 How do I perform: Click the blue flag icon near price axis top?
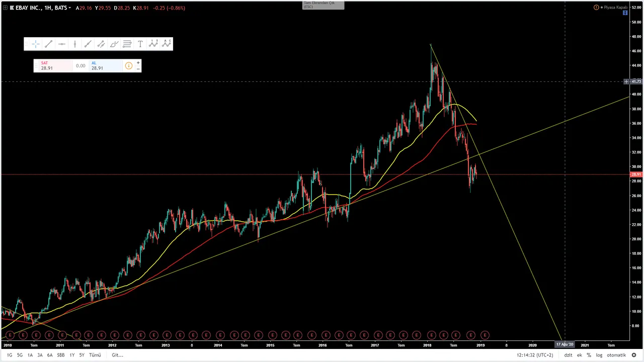coord(625,13)
